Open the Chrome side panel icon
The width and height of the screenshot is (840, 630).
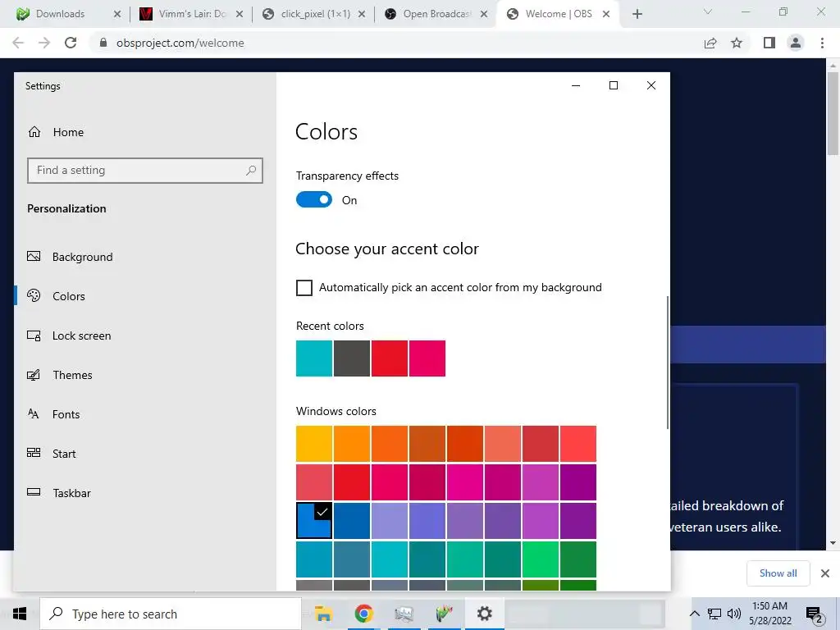pyautogui.click(x=769, y=43)
